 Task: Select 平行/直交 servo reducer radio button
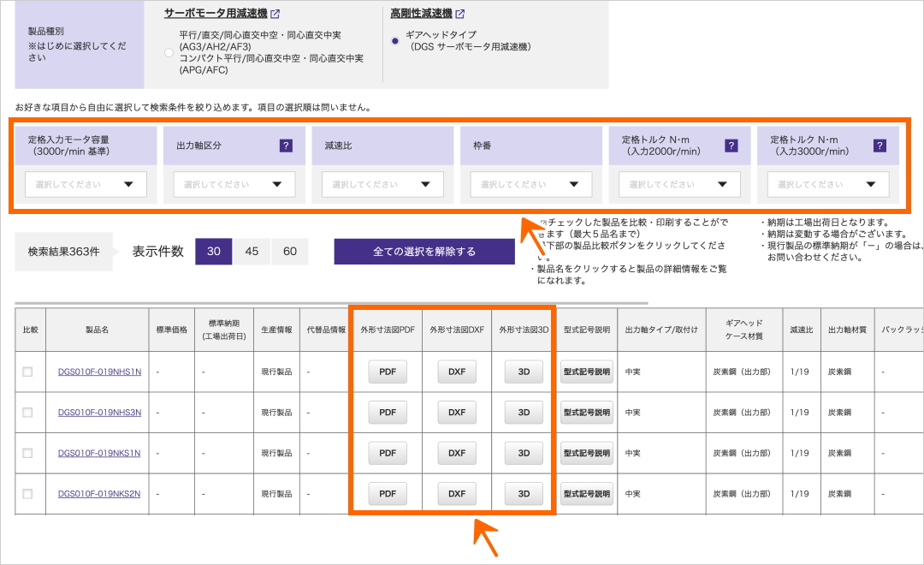click(x=169, y=53)
